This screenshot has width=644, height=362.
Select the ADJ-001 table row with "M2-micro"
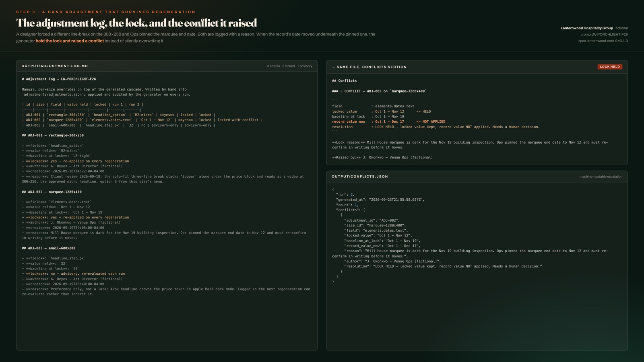click(x=119, y=115)
